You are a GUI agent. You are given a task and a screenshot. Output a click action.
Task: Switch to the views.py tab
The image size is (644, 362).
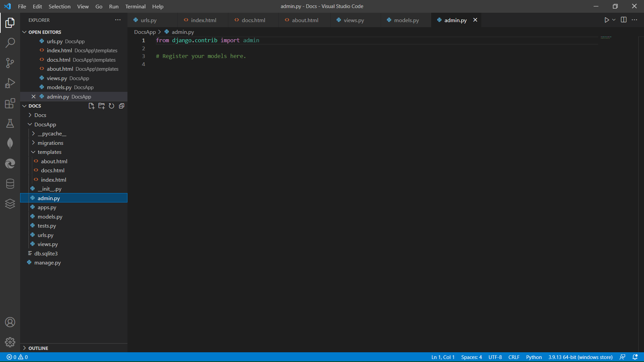point(354,20)
